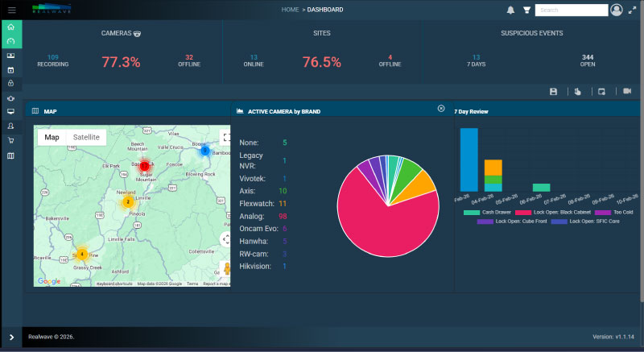644x352 pixels.
Task: Click the home icon in the sidebar
Action: [11, 27]
